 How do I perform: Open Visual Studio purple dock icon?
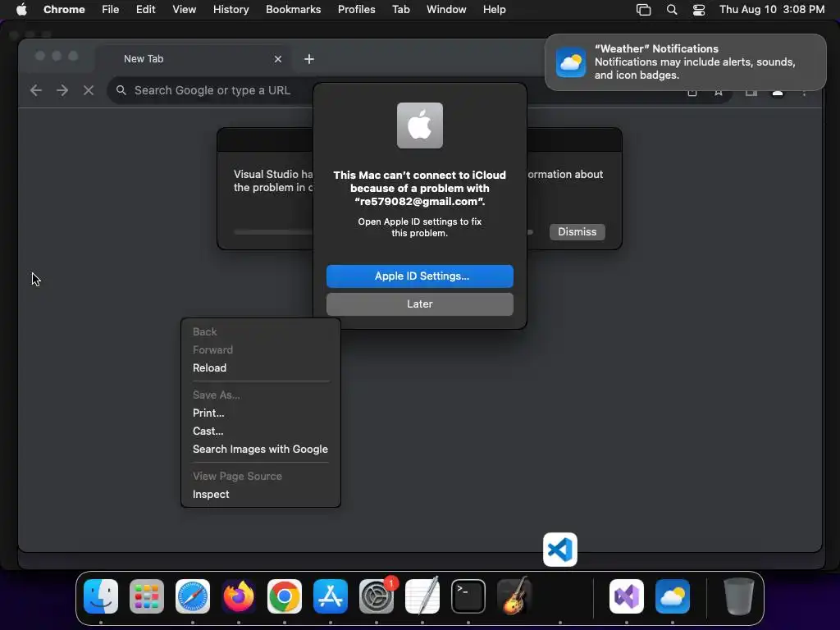[627, 596]
